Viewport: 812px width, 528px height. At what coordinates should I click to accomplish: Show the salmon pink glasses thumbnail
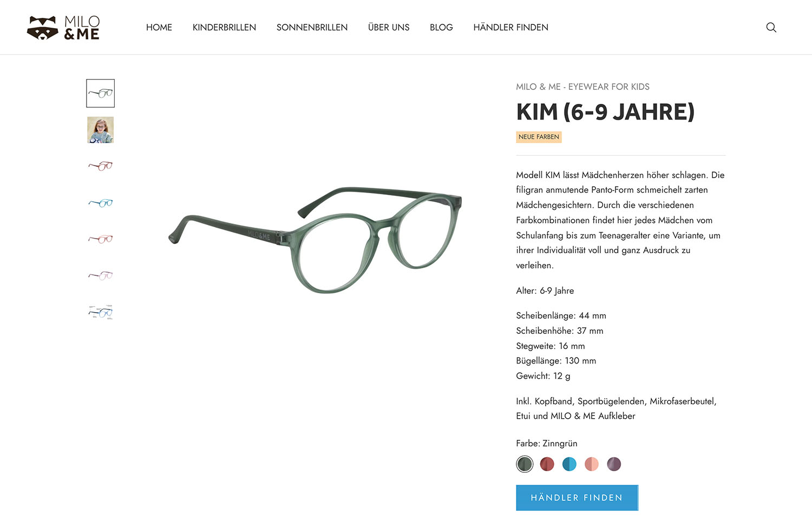pos(101,239)
